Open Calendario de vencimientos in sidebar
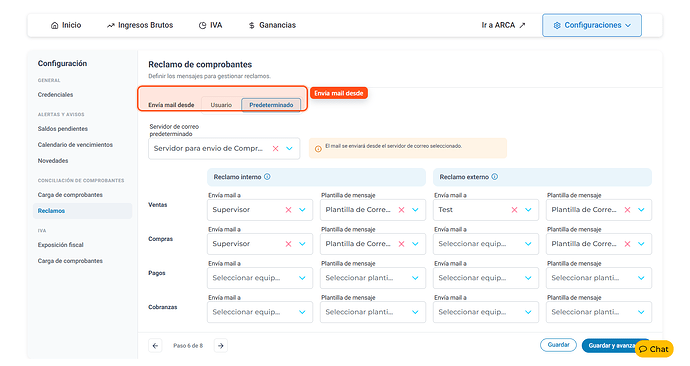 (x=75, y=145)
